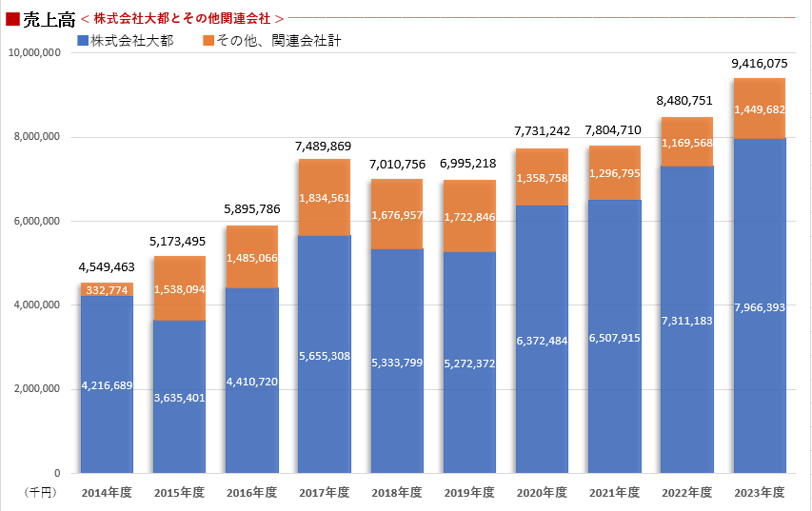Image resolution: width=812 pixels, height=511 pixels.
Task: Select the 2022年度 axis label
Action: tap(686, 492)
